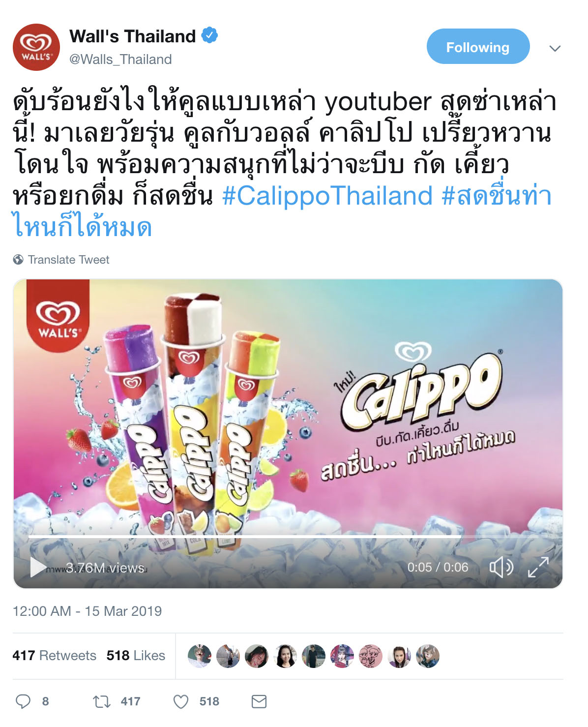Open the #CalippoThailand hashtag
This screenshot has width=588, height=727.
(327, 195)
